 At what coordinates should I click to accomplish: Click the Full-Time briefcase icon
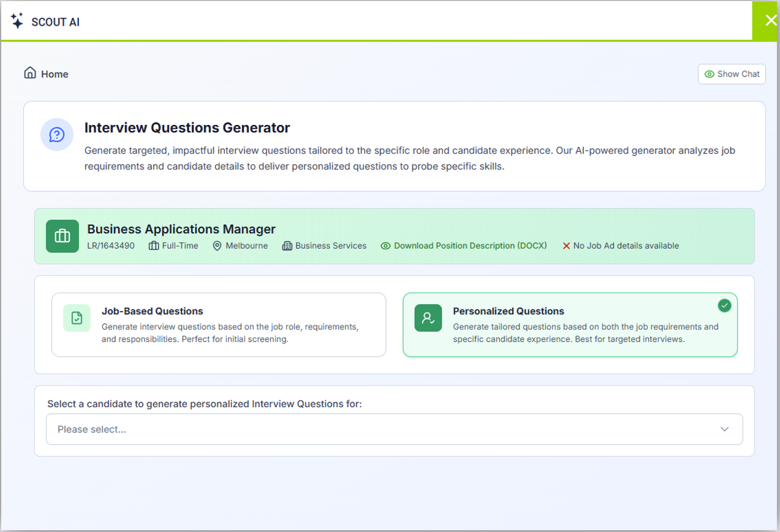click(154, 246)
